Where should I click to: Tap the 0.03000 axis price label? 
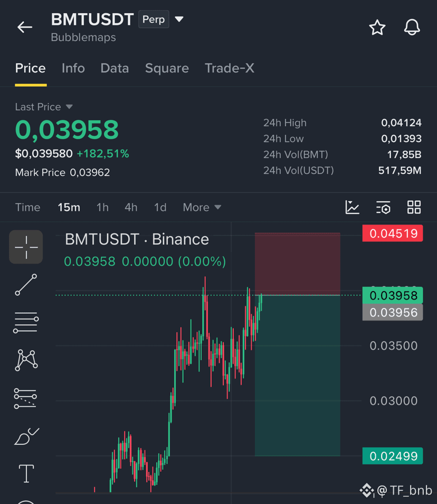tap(394, 401)
